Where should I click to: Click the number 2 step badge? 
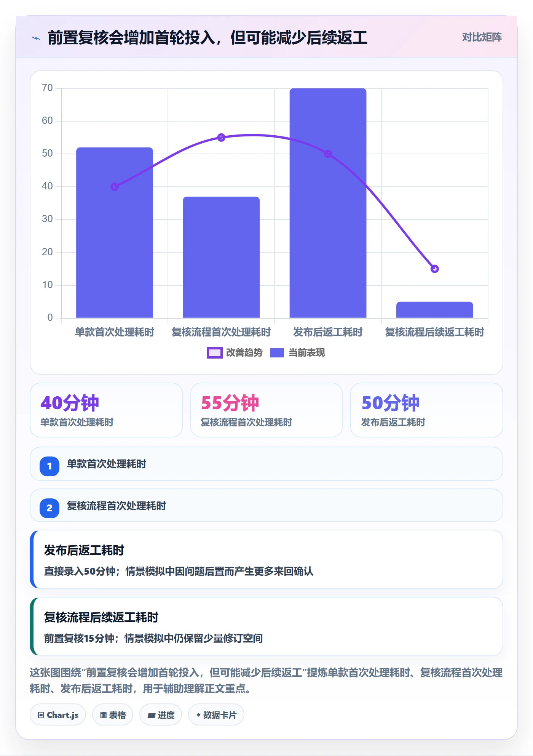pyautogui.click(x=49, y=508)
